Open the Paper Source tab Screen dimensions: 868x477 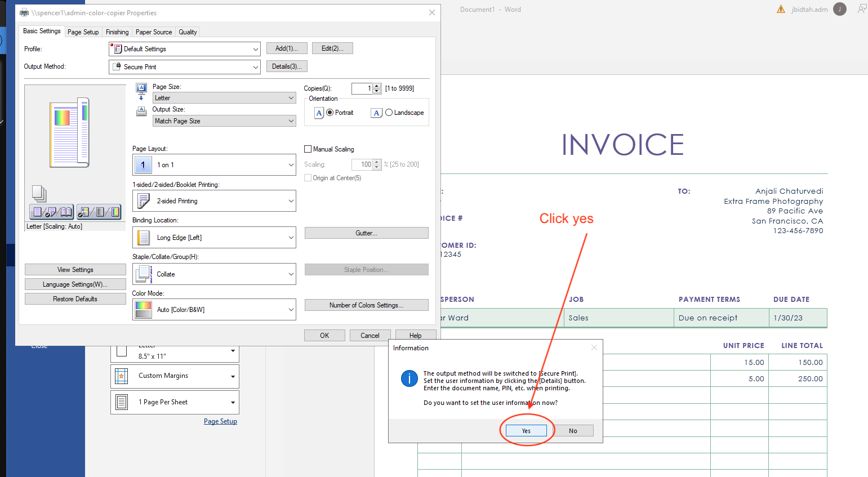154,32
